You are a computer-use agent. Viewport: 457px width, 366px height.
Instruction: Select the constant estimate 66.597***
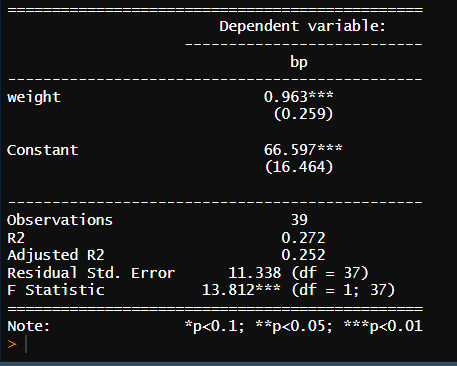(x=303, y=150)
